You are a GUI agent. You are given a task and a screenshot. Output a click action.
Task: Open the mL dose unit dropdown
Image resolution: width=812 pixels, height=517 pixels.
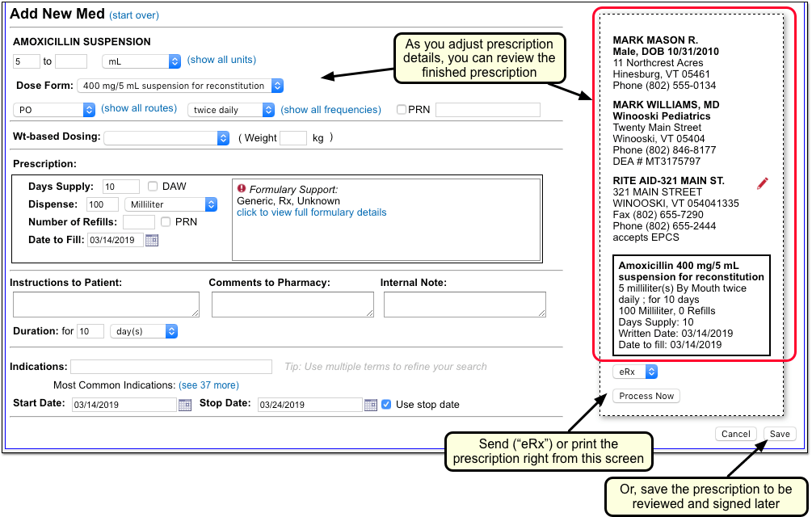pyautogui.click(x=141, y=61)
